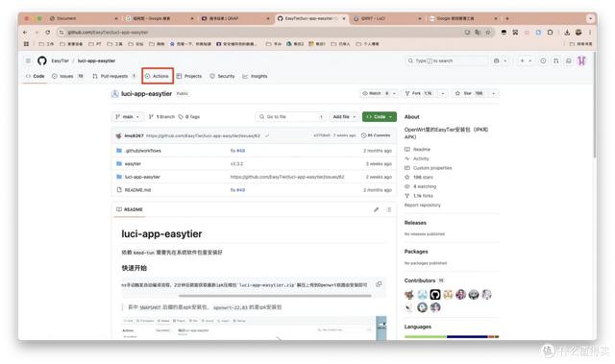The image size is (615, 364).
Task: Open the Contributors heading link
Action: pyautogui.click(x=420, y=280)
